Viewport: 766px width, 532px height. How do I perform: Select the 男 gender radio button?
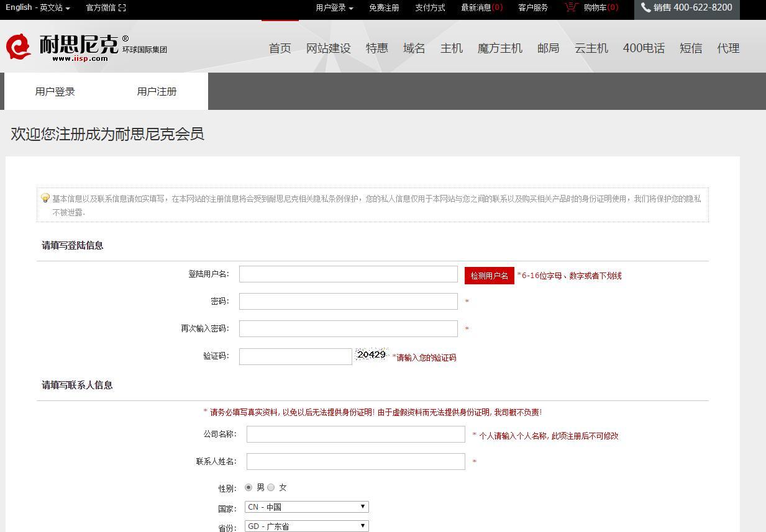[248, 487]
